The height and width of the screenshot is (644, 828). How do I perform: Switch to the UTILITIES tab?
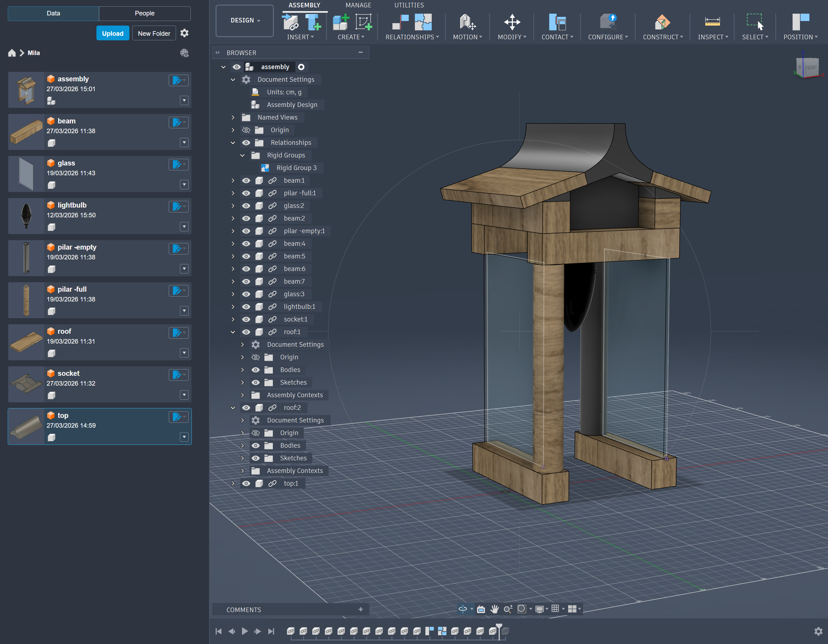(x=409, y=5)
